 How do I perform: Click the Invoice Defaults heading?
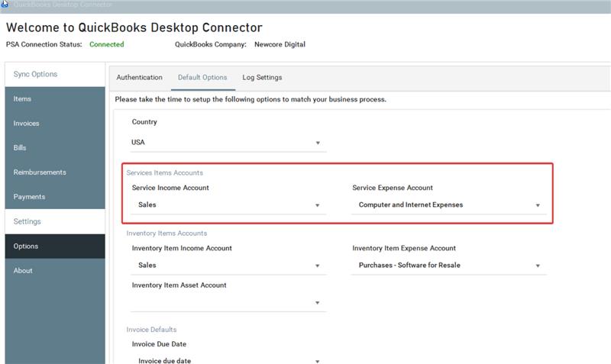point(151,330)
